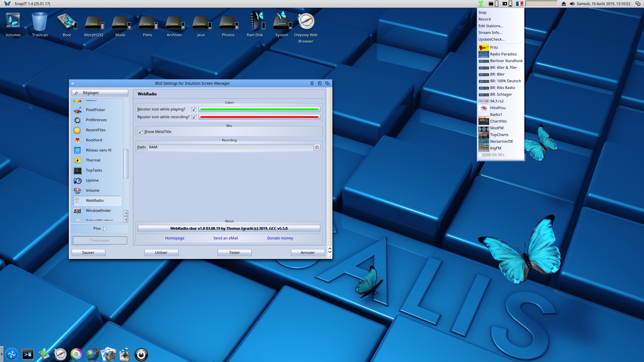Image resolution: width=644 pixels, height=362 pixels.
Task: Click the settings list scroll-up arrow
Action: (126, 213)
